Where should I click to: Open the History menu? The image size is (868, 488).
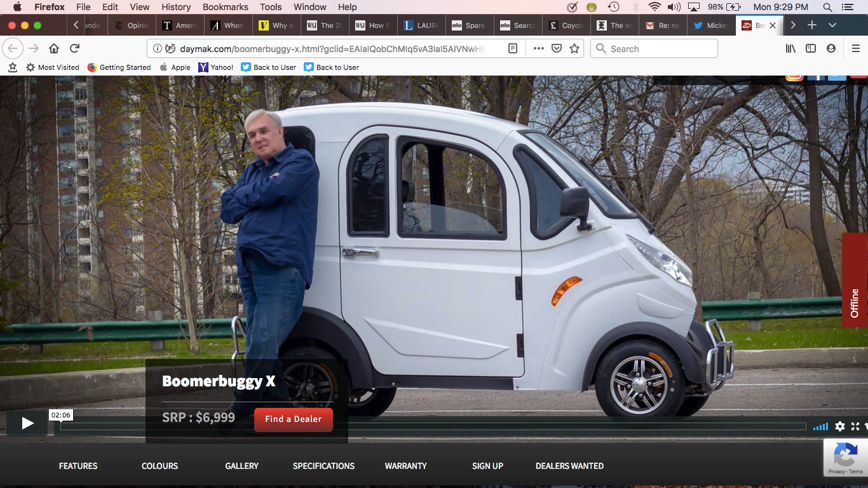176,7
